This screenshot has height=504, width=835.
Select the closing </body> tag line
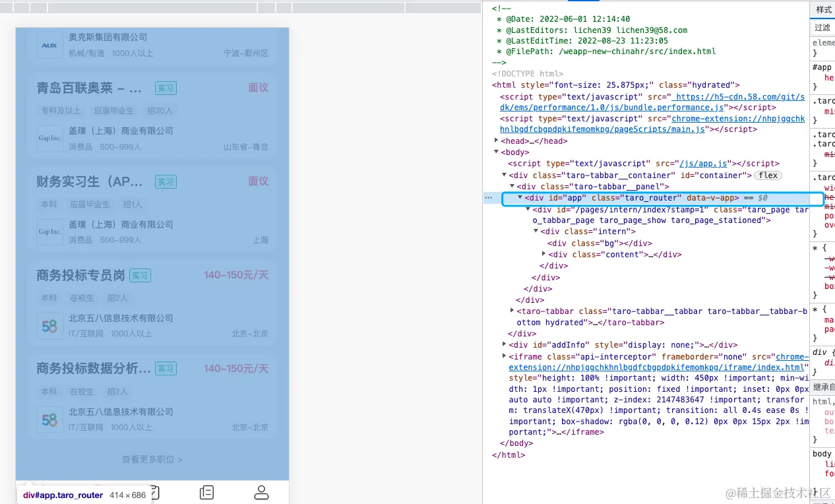(516, 444)
